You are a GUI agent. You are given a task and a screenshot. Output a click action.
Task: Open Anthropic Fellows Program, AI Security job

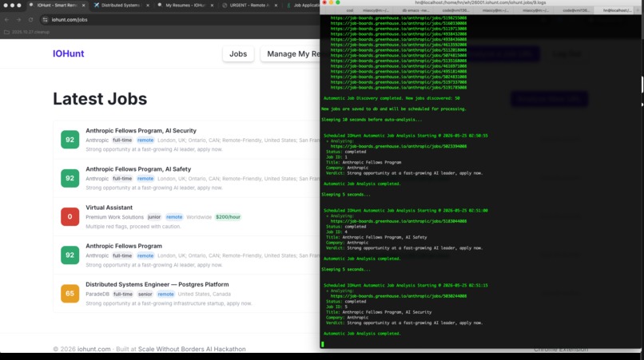point(141,131)
